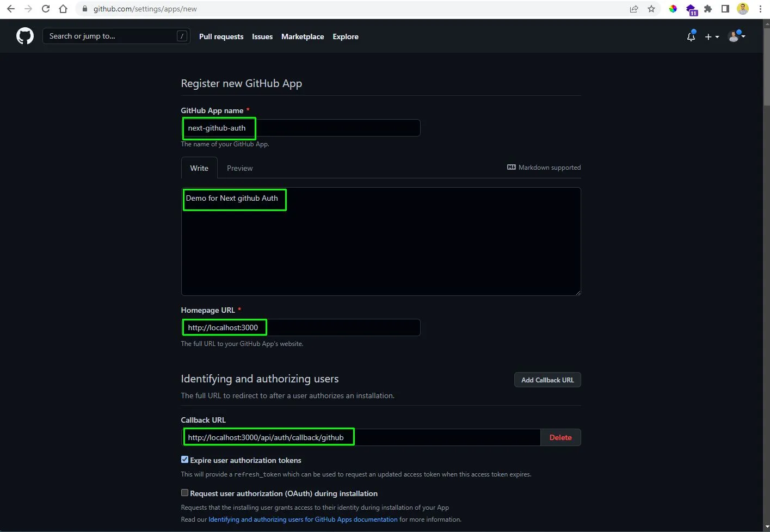Toggle the browser side panel icon
The height and width of the screenshot is (532, 770).
725,9
